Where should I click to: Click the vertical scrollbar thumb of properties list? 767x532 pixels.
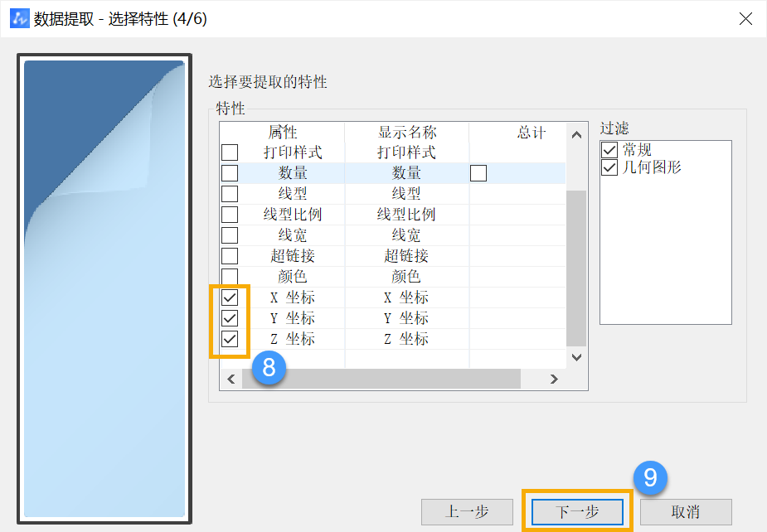pos(576,268)
